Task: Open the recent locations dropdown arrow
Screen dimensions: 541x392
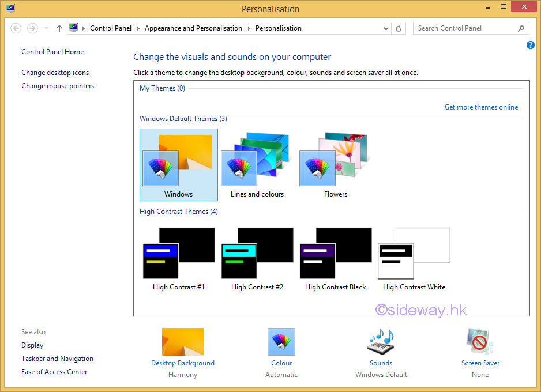Action: pyautogui.click(x=47, y=28)
